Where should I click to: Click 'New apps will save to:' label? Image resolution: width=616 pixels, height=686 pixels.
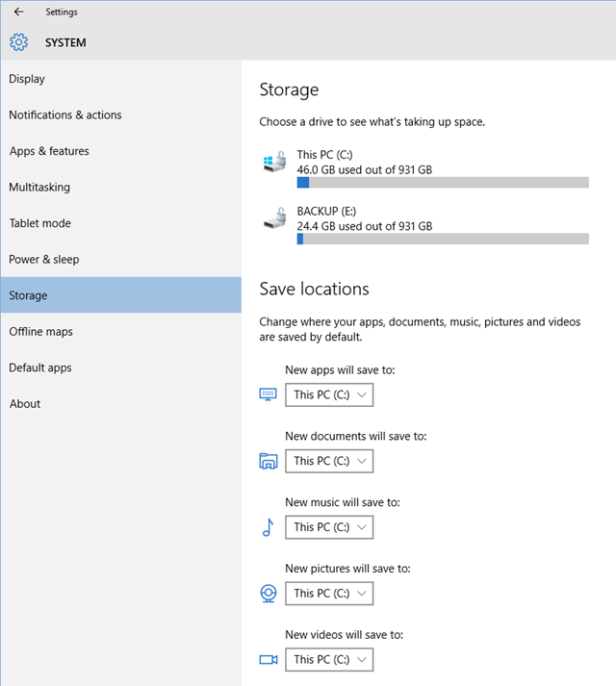340,370
